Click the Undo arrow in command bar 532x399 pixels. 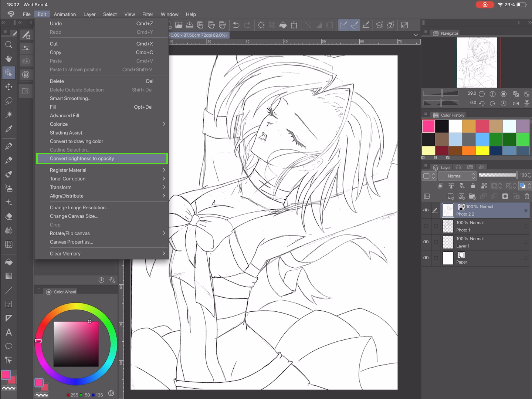click(236, 25)
